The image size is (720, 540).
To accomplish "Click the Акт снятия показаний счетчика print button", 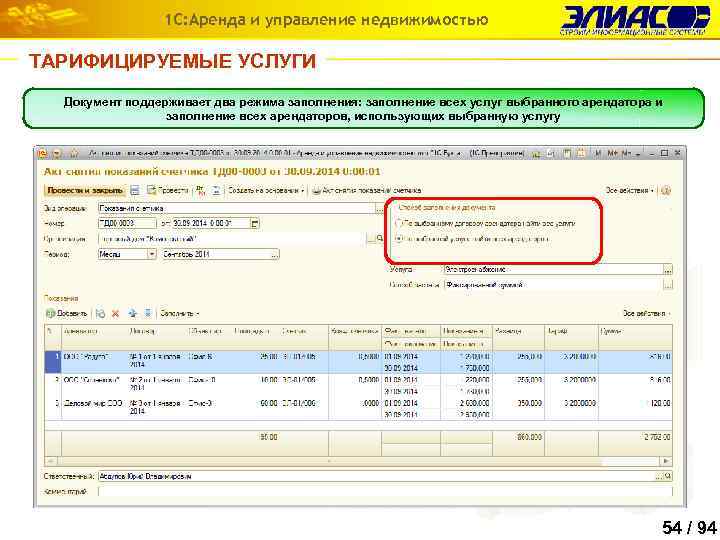I will coord(366,190).
